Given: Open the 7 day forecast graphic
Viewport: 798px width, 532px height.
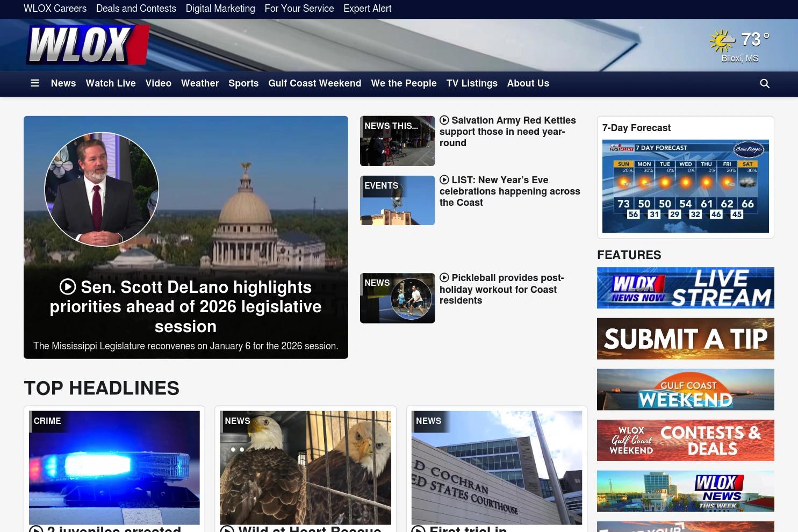Looking at the screenshot, I should [x=686, y=186].
